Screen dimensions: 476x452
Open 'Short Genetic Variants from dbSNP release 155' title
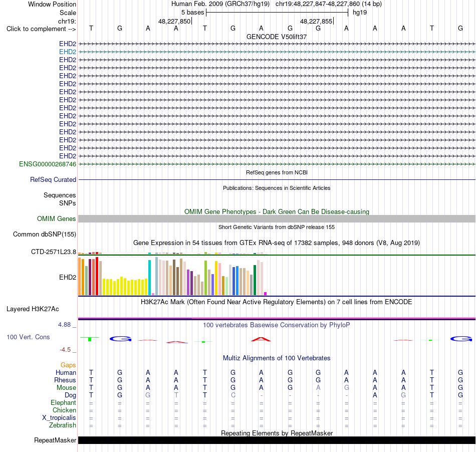coord(277,227)
